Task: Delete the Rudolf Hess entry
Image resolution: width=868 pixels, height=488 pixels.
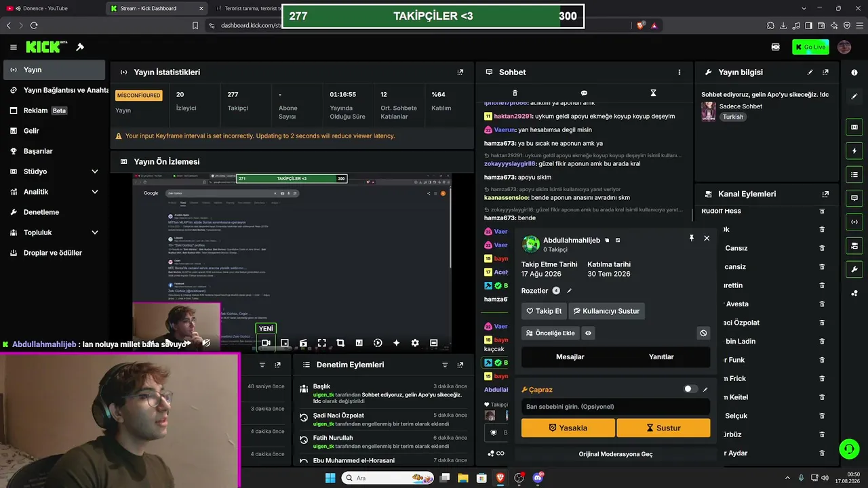Action: (822, 211)
